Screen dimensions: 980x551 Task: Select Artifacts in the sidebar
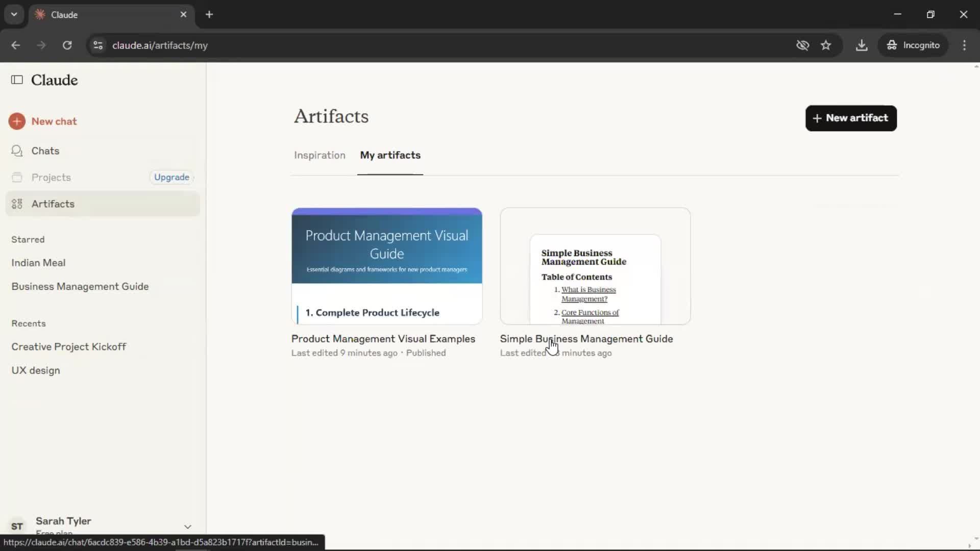(x=102, y=204)
